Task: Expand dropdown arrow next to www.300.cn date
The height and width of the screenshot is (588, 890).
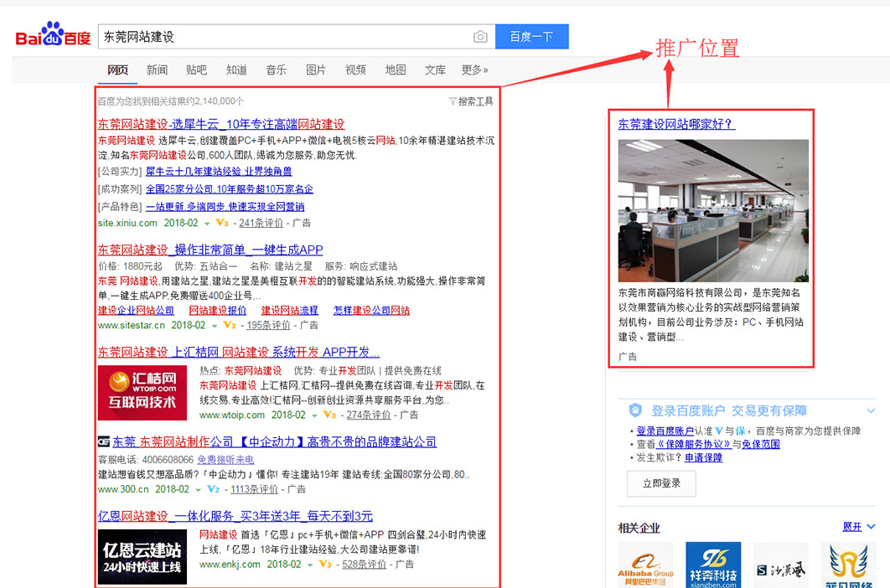Action: pos(198,490)
